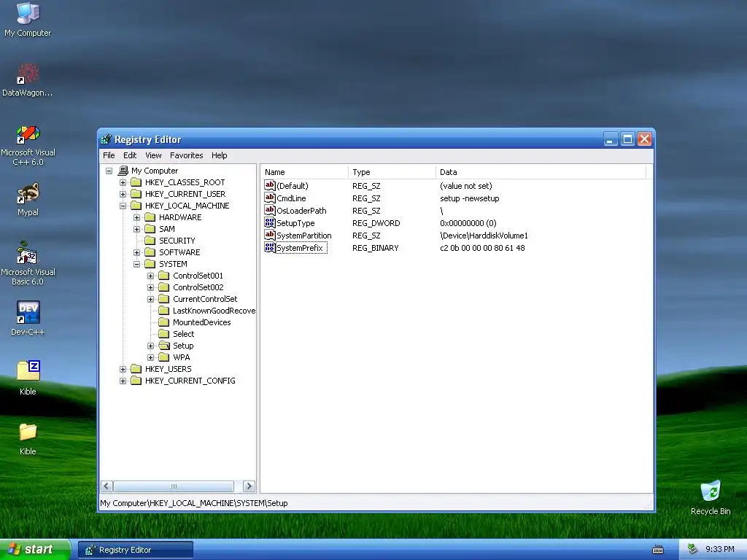
Task: Select SystemPrefix binary value icon
Action: (x=270, y=247)
